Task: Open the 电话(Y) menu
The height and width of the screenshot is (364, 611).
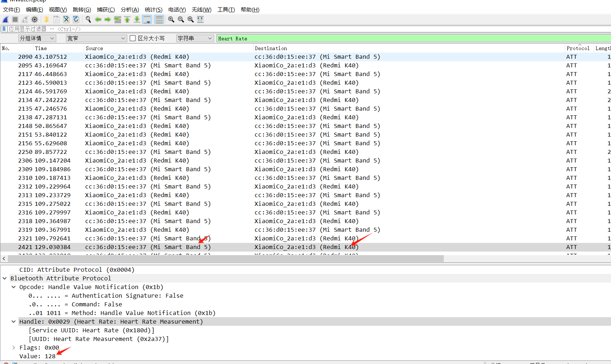Action: point(177,10)
